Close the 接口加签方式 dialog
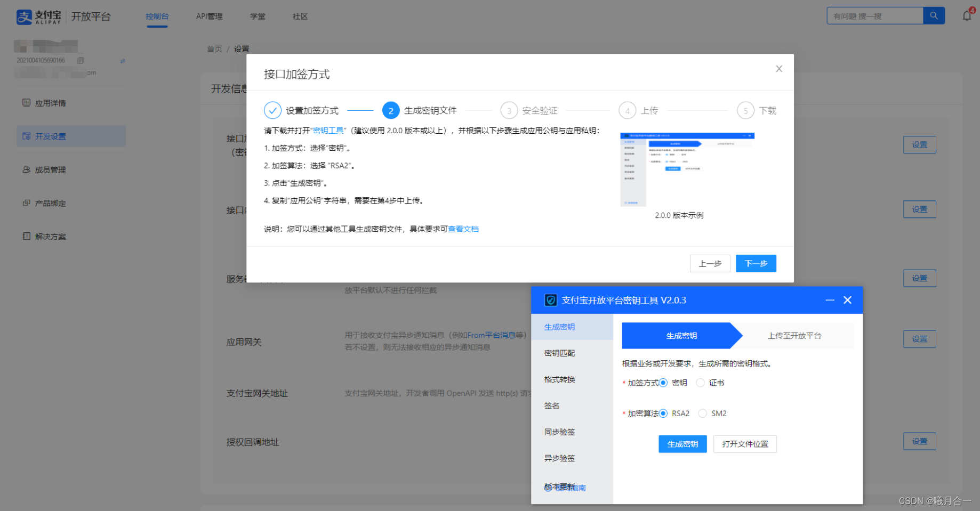980x511 pixels. tap(779, 69)
